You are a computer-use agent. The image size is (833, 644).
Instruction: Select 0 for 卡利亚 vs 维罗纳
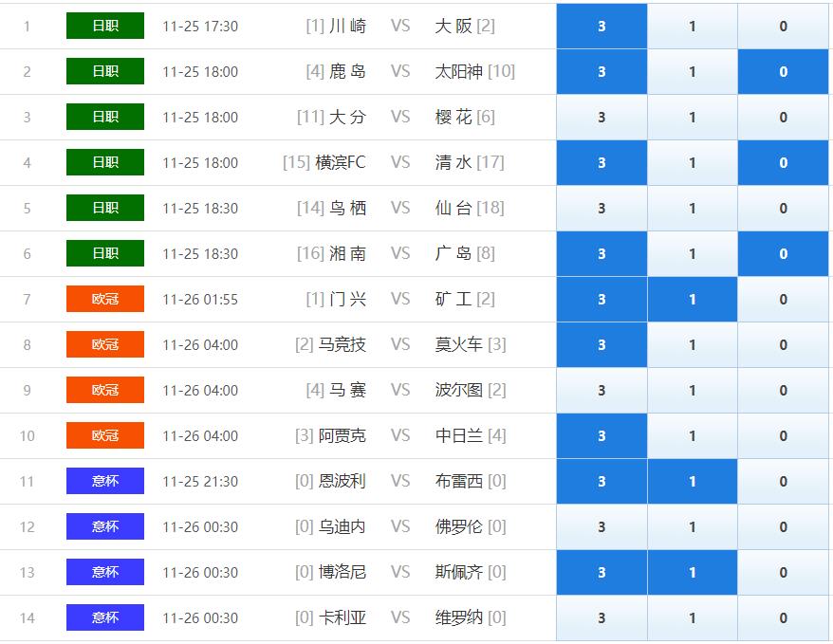coord(783,618)
